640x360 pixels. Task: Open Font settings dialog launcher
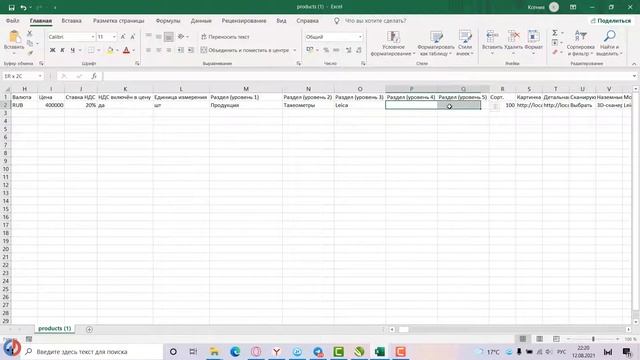137,64
